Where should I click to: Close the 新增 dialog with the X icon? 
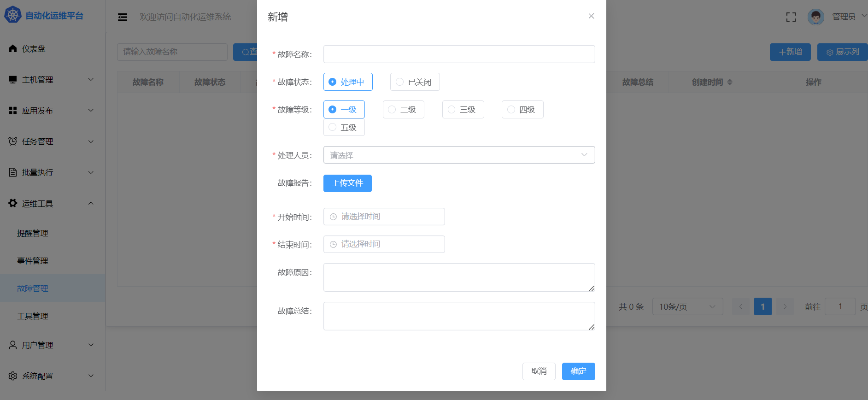(591, 16)
